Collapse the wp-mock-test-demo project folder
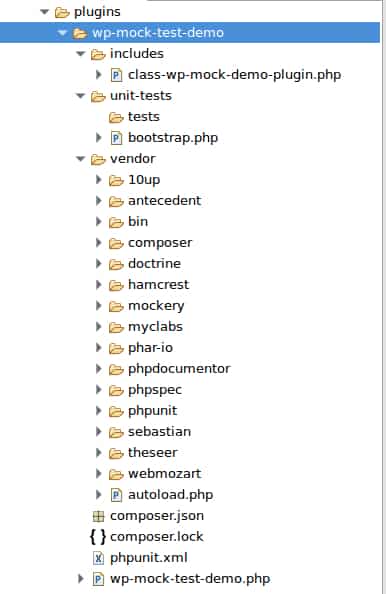 [62, 33]
